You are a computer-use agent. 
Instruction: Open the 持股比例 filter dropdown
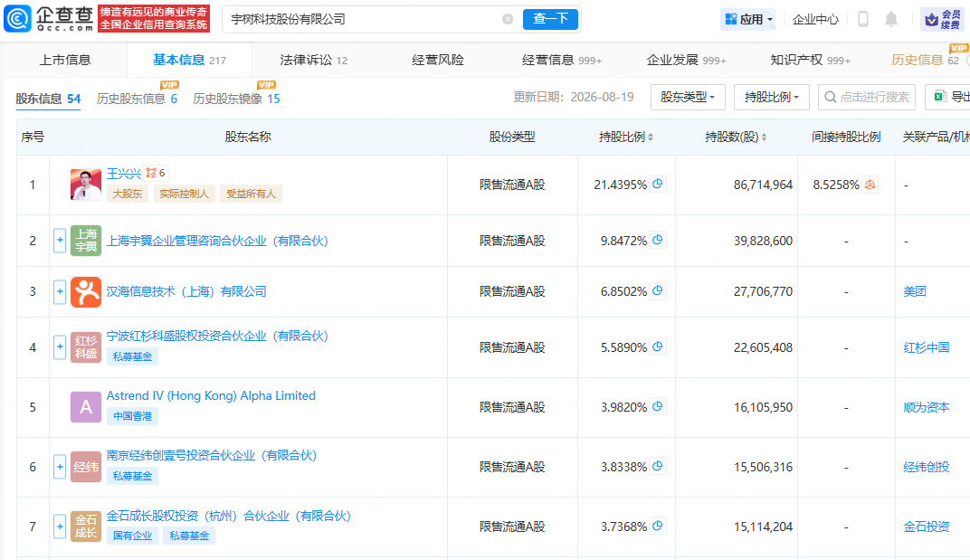point(772,97)
